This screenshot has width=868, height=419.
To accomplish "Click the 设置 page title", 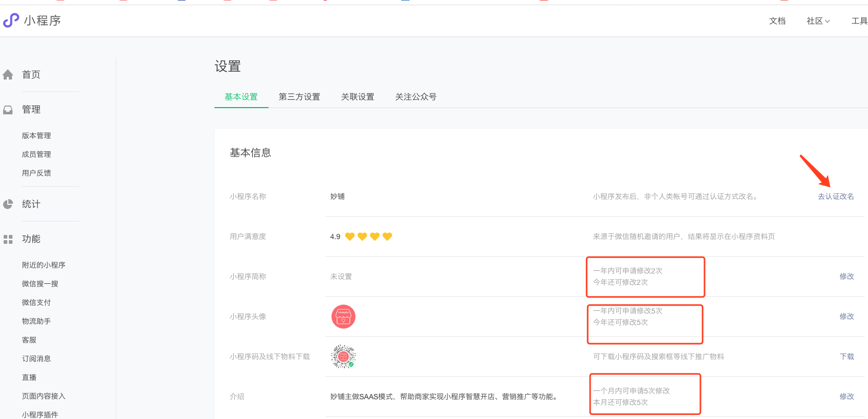I will (228, 67).
